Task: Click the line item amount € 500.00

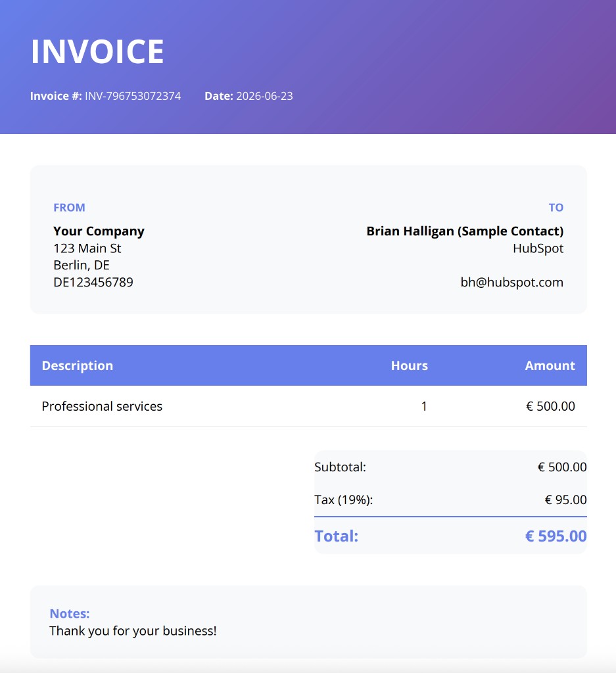Action: [550, 406]
